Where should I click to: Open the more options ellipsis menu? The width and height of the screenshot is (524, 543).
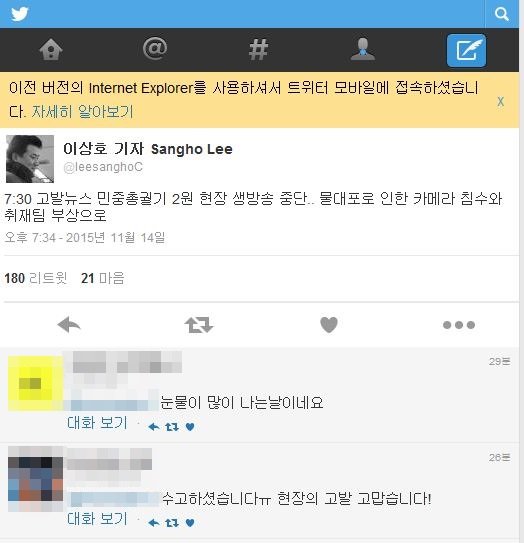tap(459, 325)
